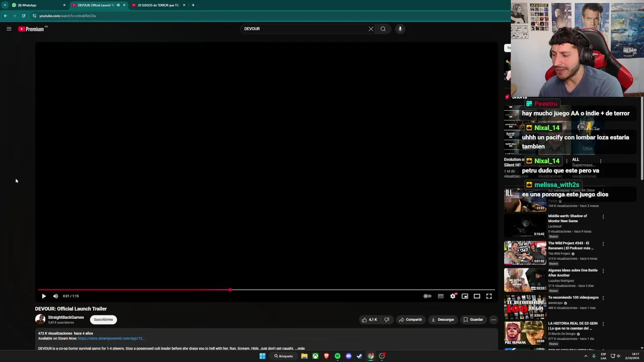Open the ESP LAA language indicator
This screenshot has width=644, height=362.
[603, 356]
